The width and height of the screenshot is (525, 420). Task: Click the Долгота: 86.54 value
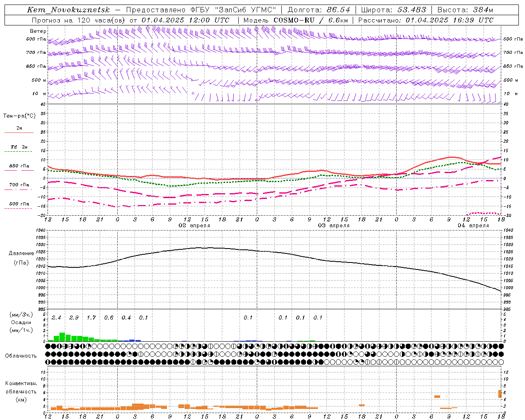click(319, 10)
